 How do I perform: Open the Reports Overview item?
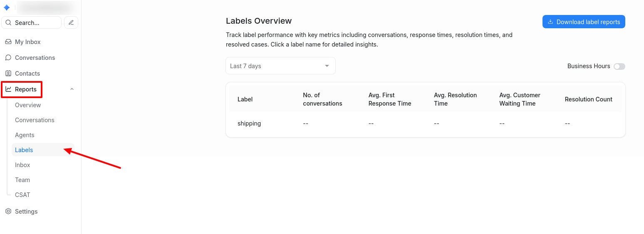[x=28, y=105]
